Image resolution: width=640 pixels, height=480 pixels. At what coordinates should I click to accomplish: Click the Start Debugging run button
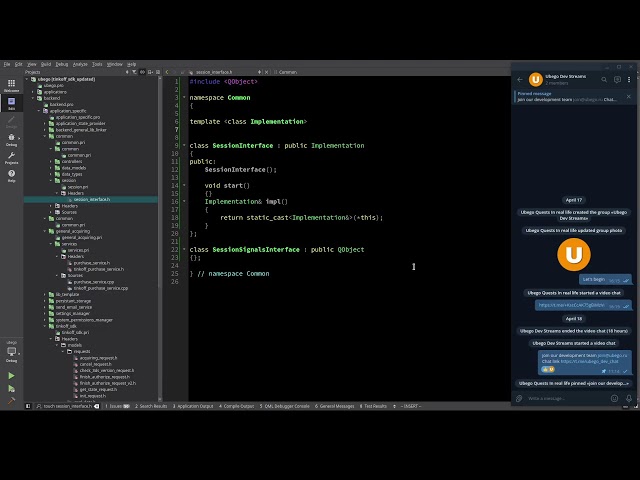pyautogui.click(x=11, y=389)
